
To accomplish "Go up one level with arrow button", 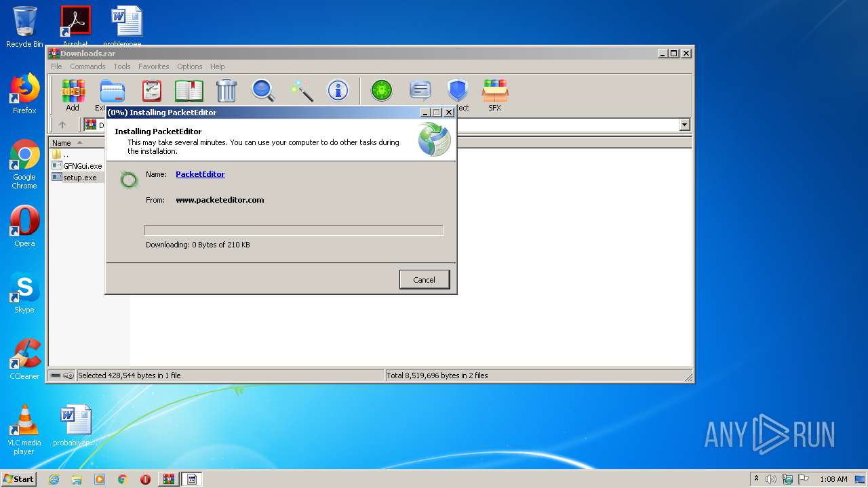I will pyautogui.click(x=62, y=125).
